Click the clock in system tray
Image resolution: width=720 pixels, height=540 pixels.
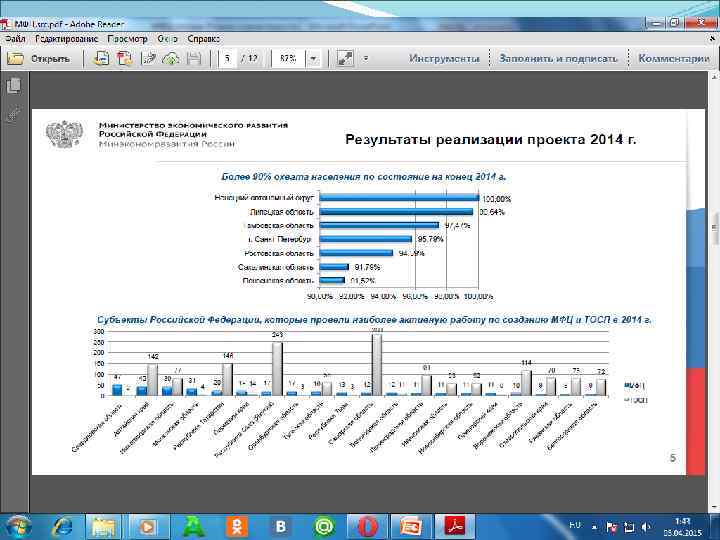click(x=682, y=527)
